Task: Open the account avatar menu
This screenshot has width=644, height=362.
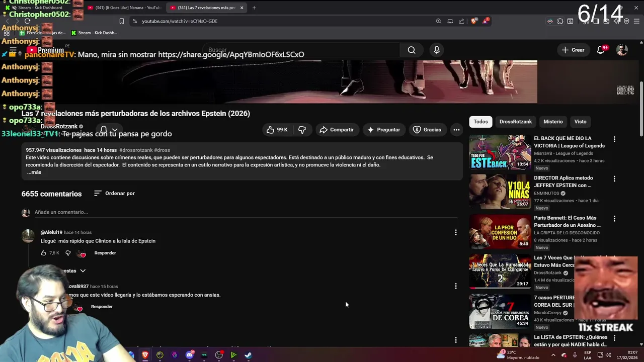Action: tap(622, 50)
